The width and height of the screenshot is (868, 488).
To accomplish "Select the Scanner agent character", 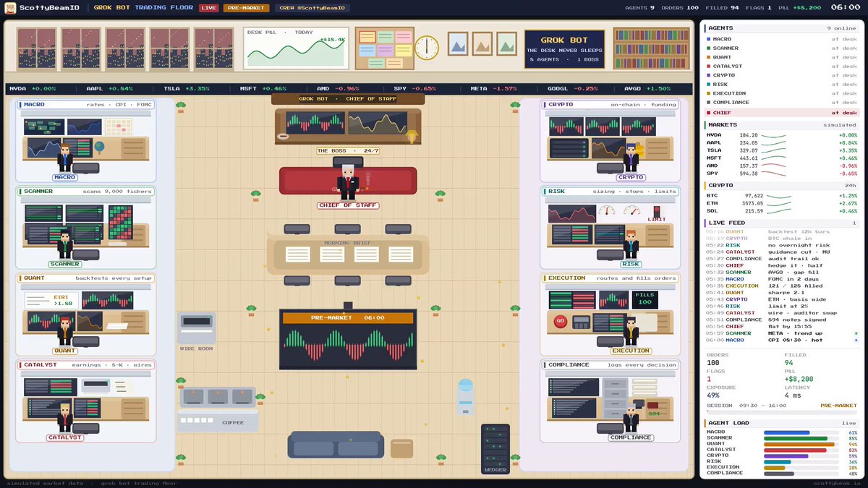I will coord(65,244).
